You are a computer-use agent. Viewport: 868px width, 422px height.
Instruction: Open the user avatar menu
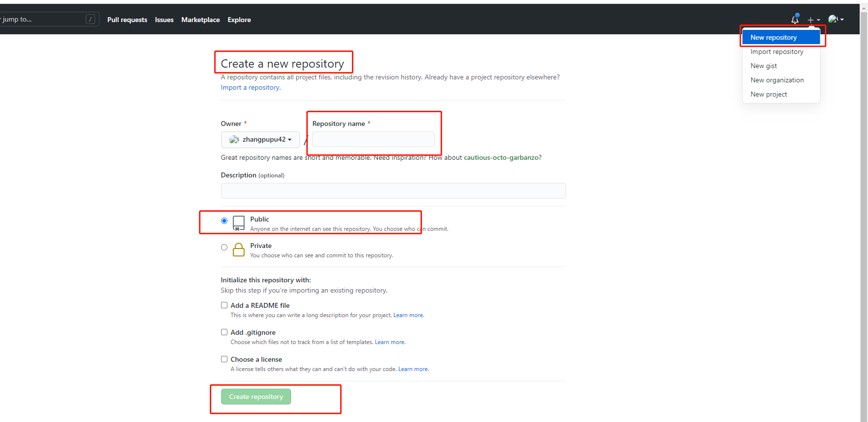pyautogui.click(x=836, y=20)
